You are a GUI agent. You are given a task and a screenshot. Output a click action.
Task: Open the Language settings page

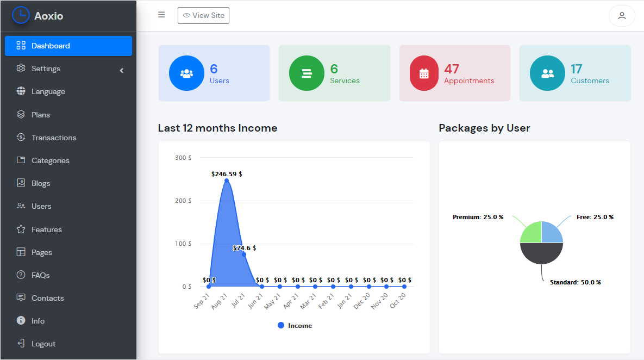click(x=68, y=92)
